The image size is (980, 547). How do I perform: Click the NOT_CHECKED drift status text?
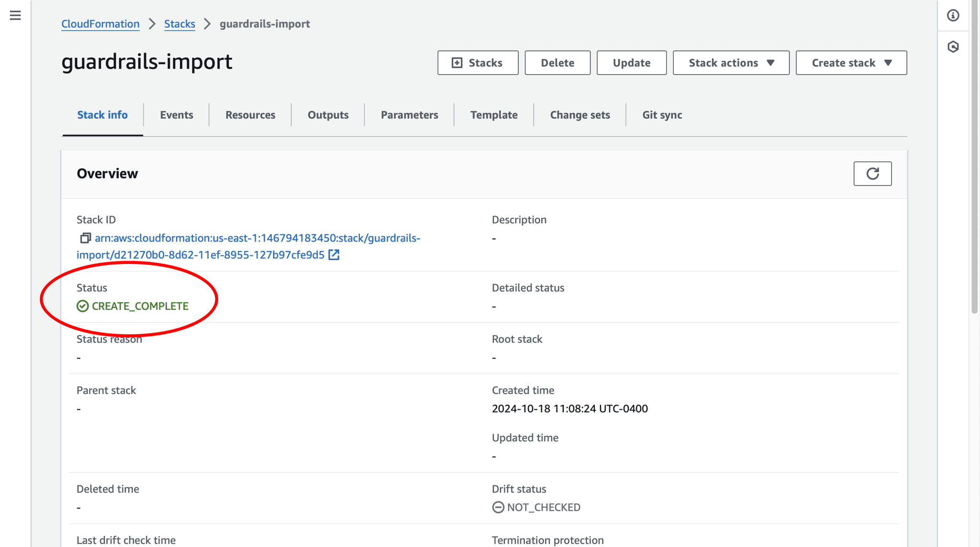pos(544,507)
